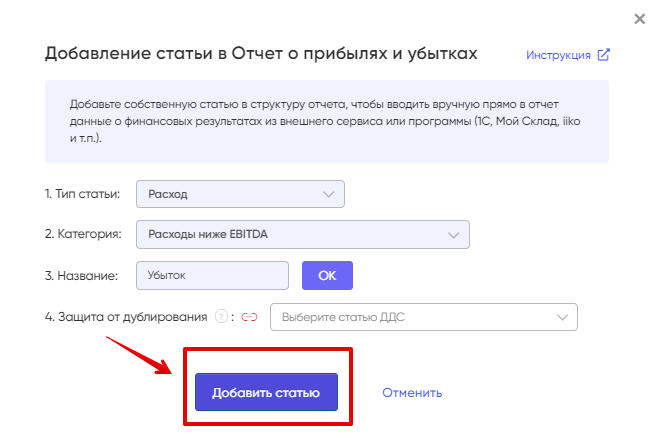The image size is (655, 436).
Task: Open the Выберите статью ДДС dropdown
Action: [424, 317]
